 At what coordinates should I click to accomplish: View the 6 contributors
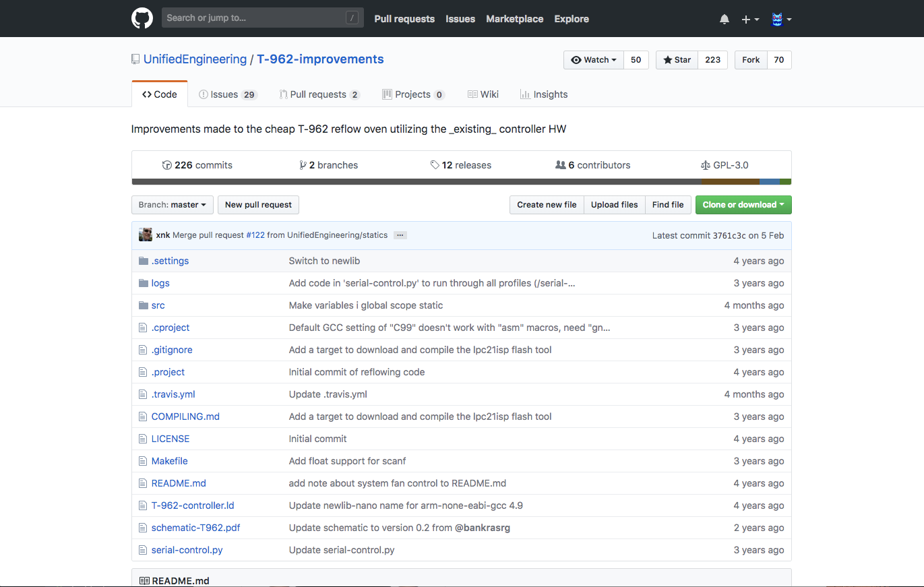coord(593,165)
